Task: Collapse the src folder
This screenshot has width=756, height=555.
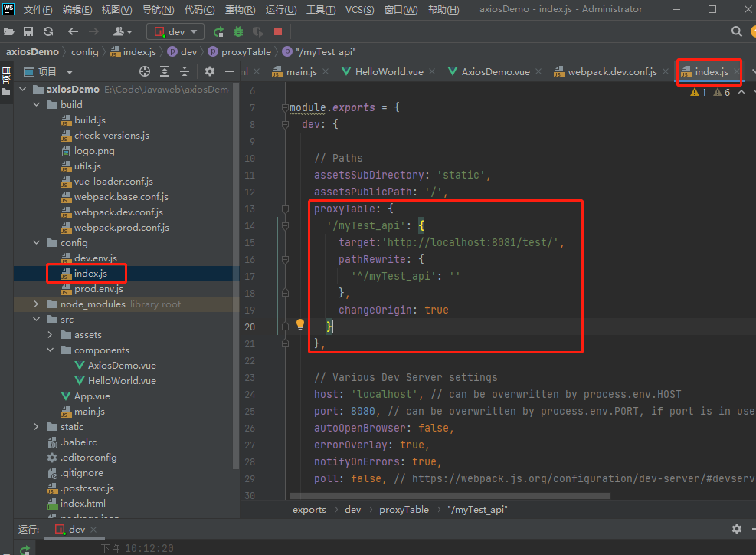Action: (x=37, y=320)
